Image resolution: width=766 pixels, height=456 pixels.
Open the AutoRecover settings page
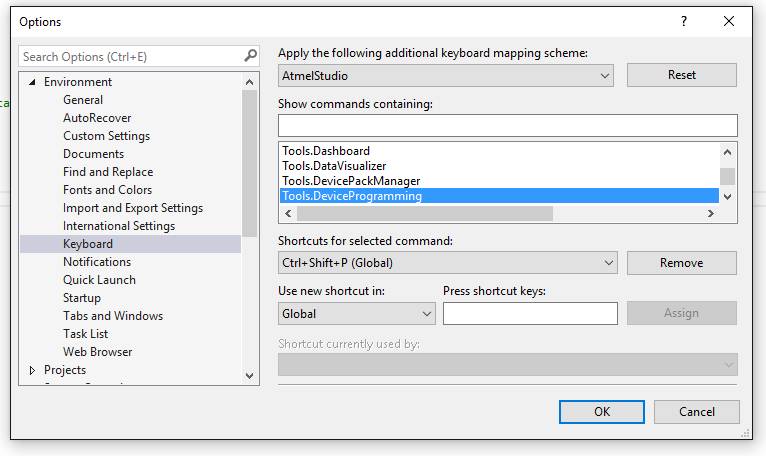coord(97,118)
